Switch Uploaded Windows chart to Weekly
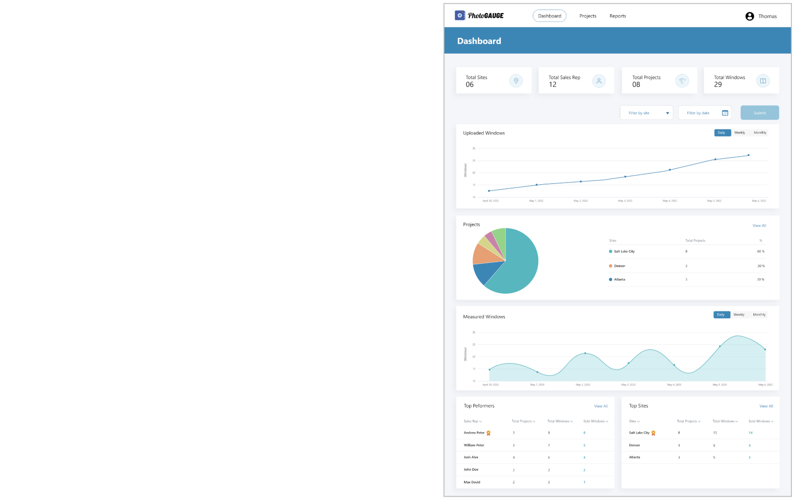812x504 pixels. click(740, 133)
